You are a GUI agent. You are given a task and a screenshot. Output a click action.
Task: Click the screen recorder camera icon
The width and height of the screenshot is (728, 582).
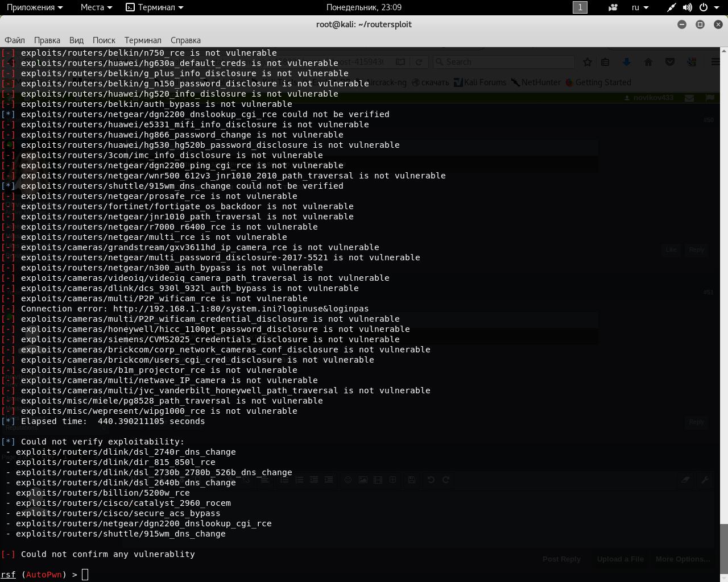click(x=613, y=7)
